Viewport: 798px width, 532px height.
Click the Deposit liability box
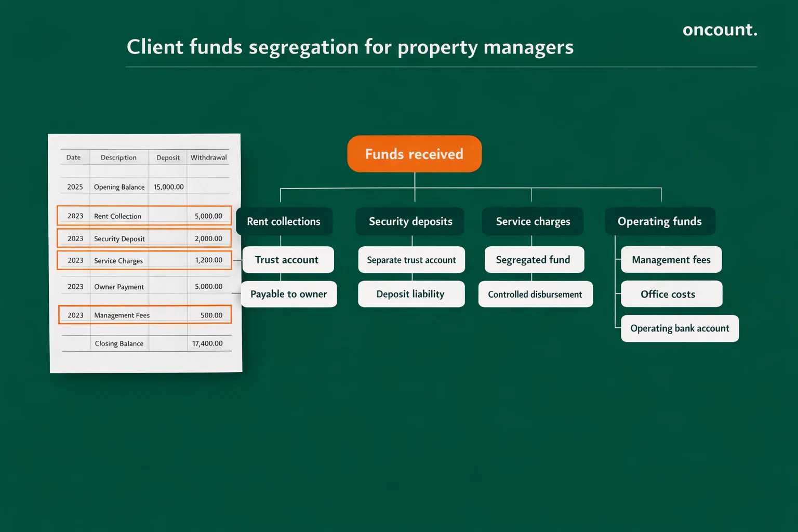(x=411, y=294)
